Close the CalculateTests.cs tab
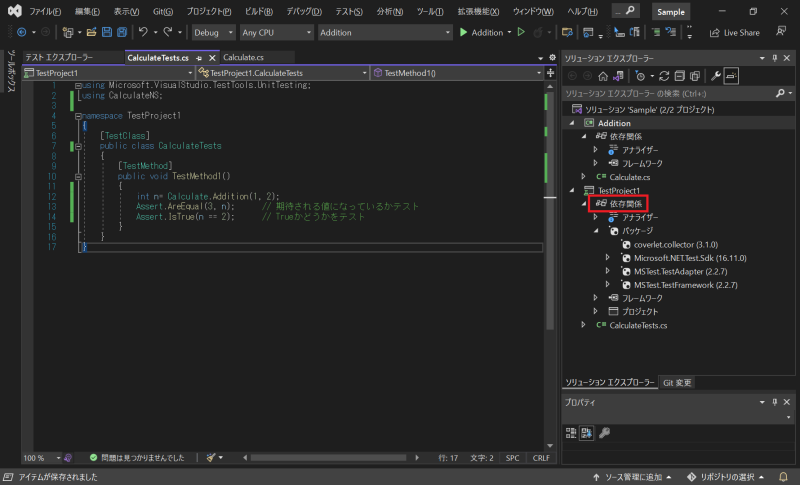 point(212,58)
